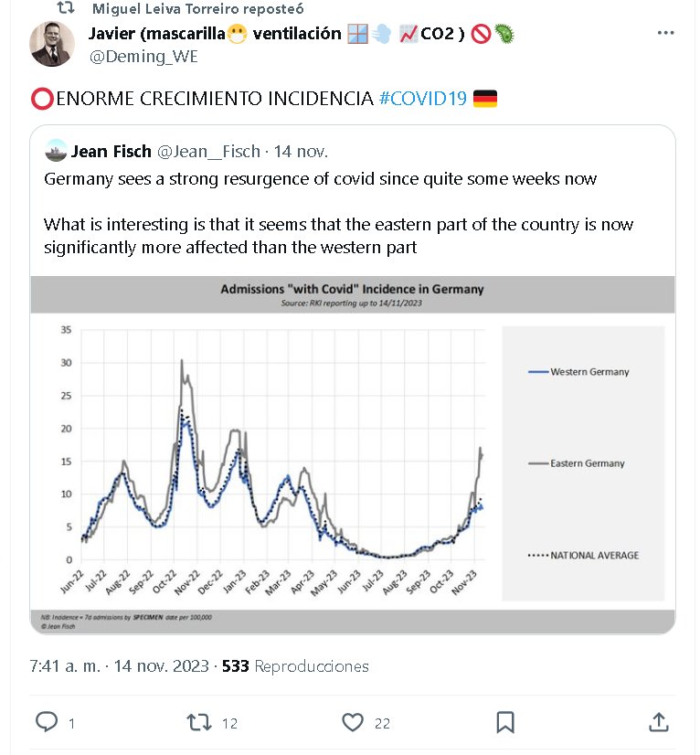Click the reply speech bubble icon
Screen dimensions: 700x755
(47, 722)
